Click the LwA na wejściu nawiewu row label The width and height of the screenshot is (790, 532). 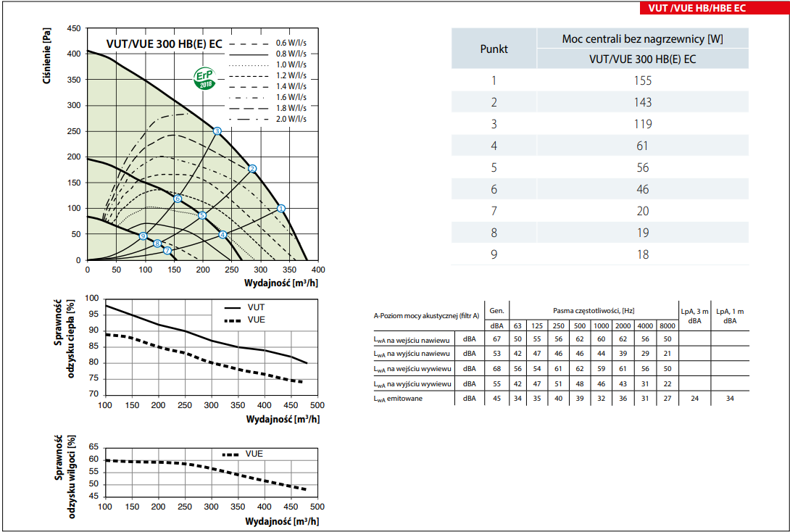(412, 340)
